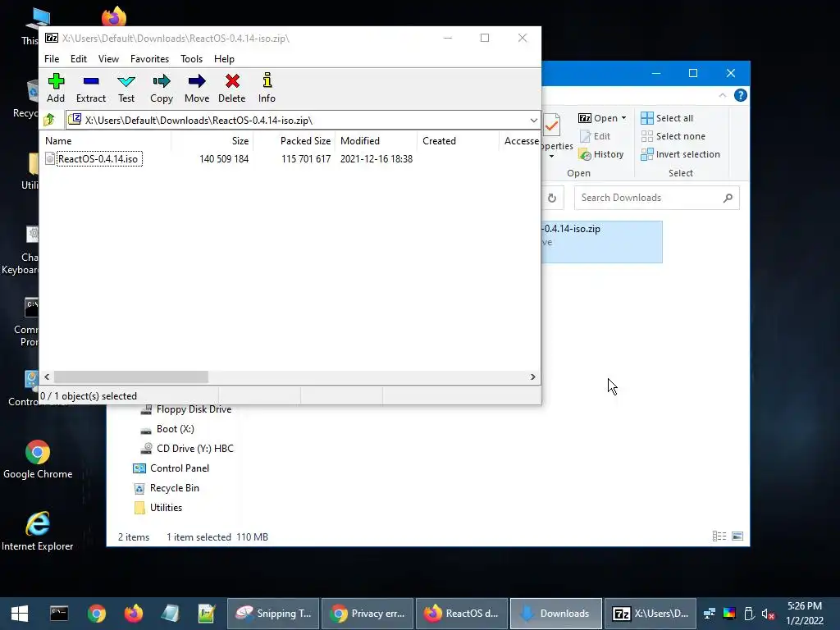The height and width of the screenshot is (630, 840).
Task: Switch to Privacy error Chrome taskbar window
Action: point(367,614)
